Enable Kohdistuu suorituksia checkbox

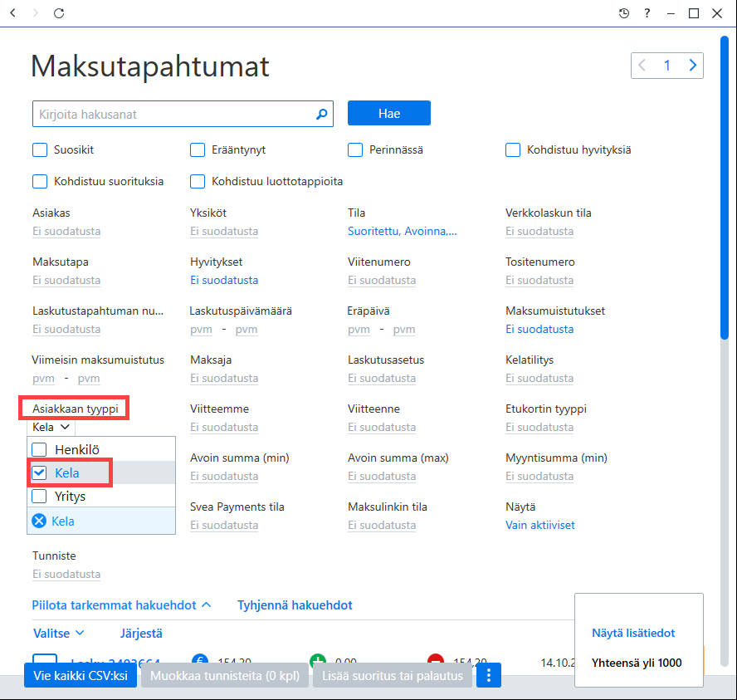coord(40,182)
